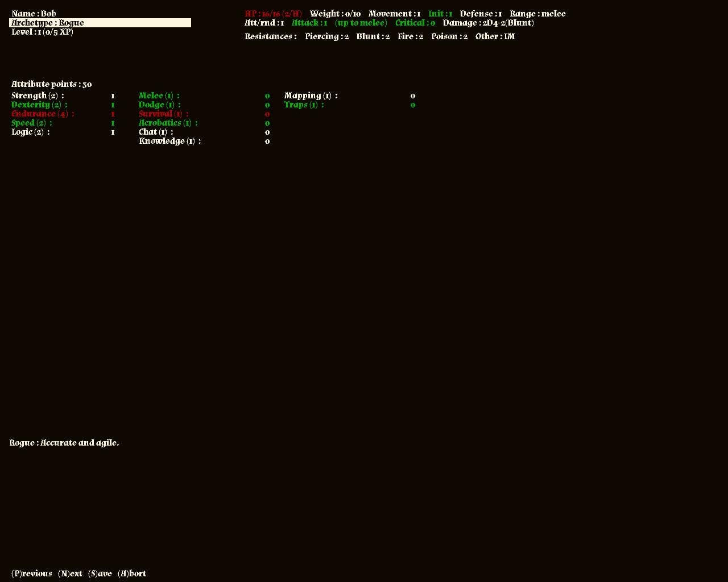Select the Melee (1) skill

(x=159, y=95)
